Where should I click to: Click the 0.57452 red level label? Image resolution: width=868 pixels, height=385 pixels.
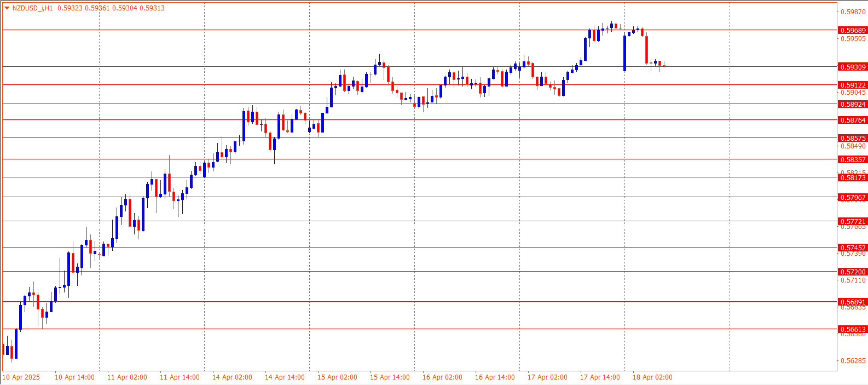coord(853,248)
